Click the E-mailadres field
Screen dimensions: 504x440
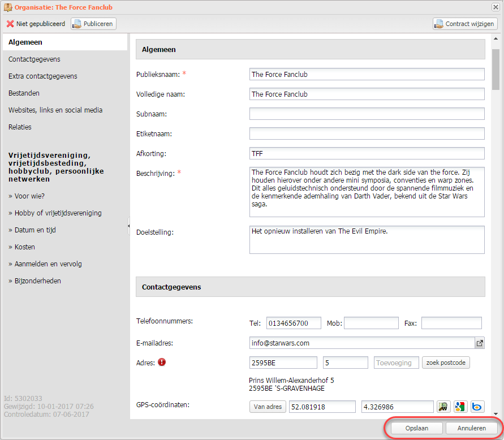click(362, 343)
